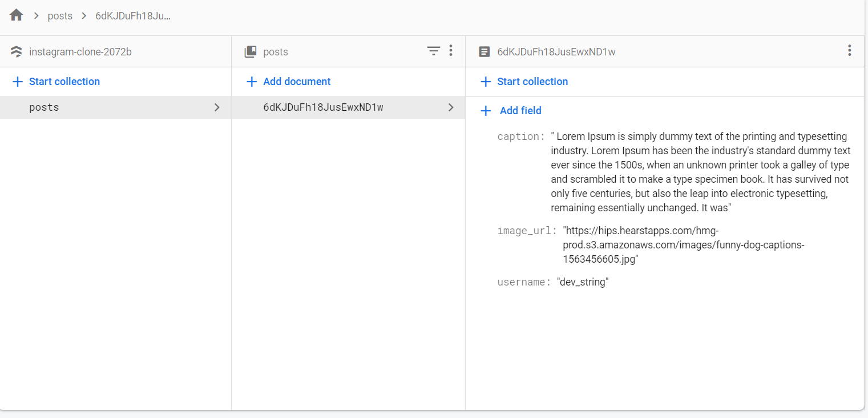This screenshot has width=868, height=418.
Task: Start a collection in the instagram-clone-2072b panel
Action: click(x=64, y=82)
